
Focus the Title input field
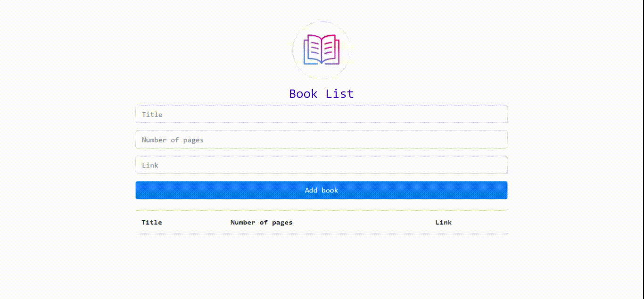[x=322, y=114]
